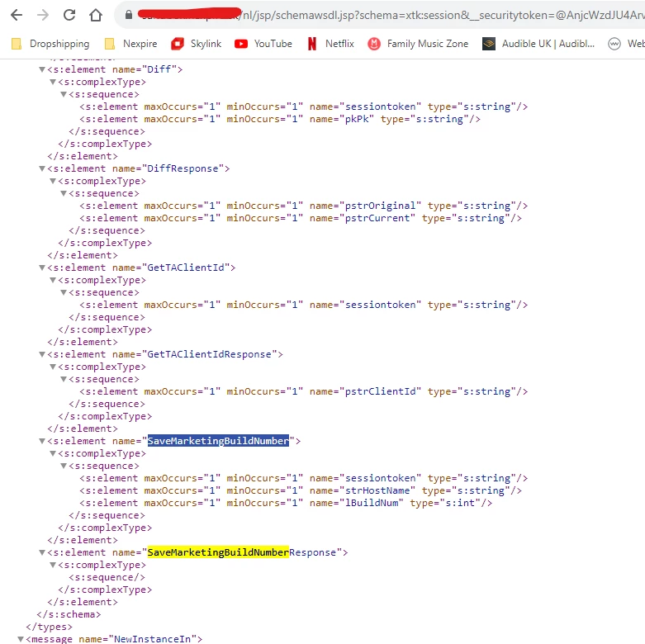Viewport: 645px width, 644px height.
Task: Click the DiffResponse name value
Action: click(x=183, y=168)
